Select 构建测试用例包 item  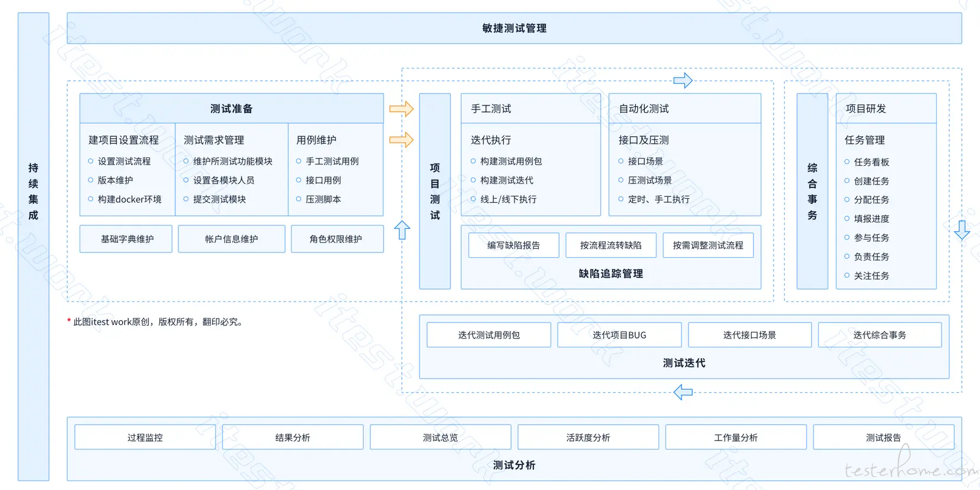511,161
